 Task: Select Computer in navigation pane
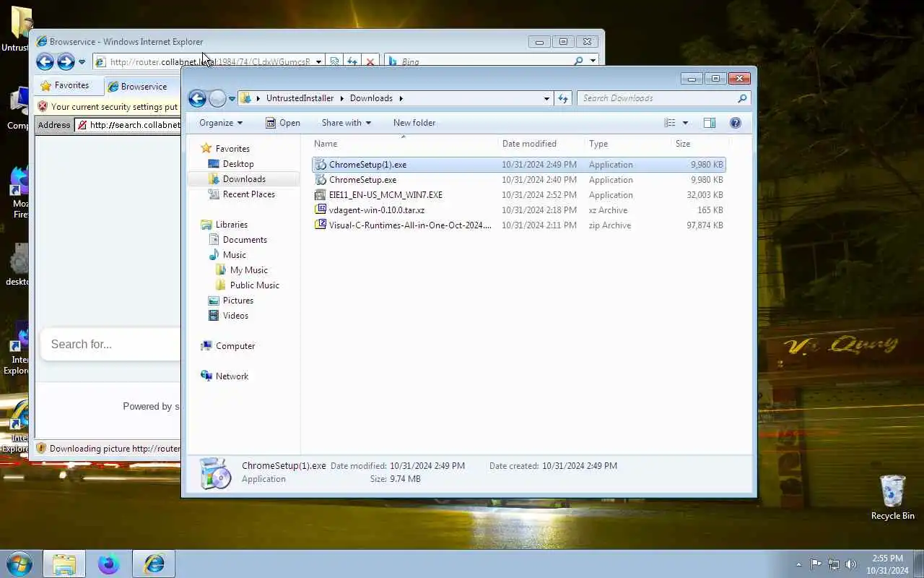[x=235, y=346]
